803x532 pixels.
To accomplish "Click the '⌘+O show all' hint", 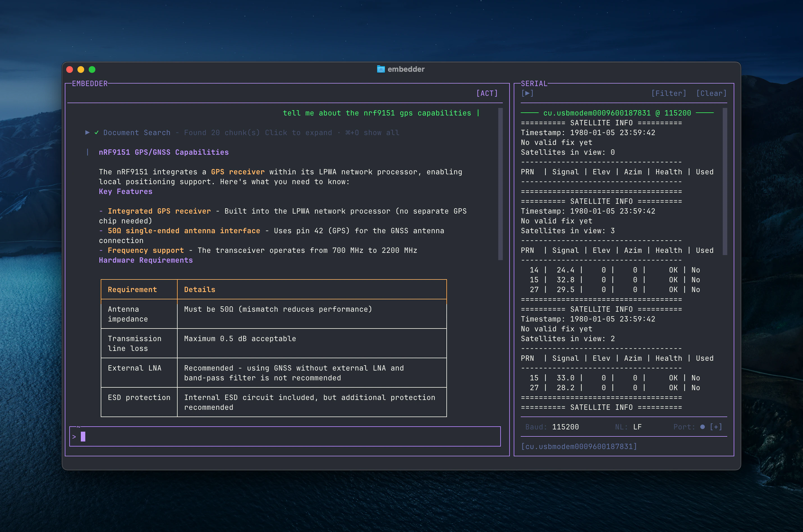I will (x=372, y=133).
